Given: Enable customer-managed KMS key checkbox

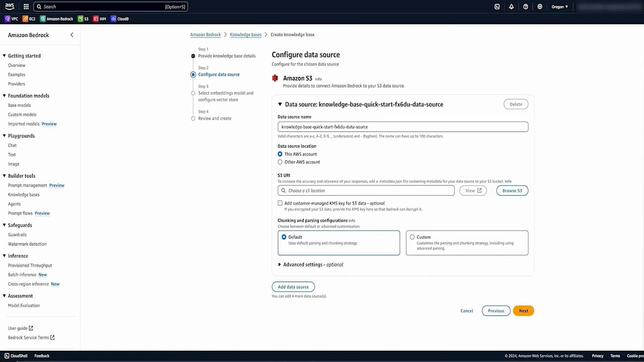Looking at the screenshot, I should pos(280,203).
